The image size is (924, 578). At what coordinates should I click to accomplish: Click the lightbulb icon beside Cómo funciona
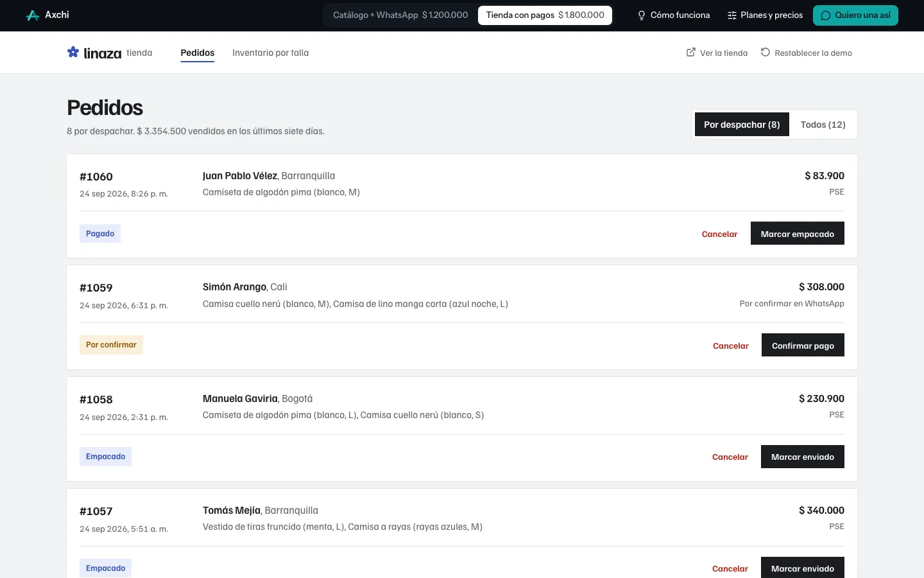pos(641,15)
